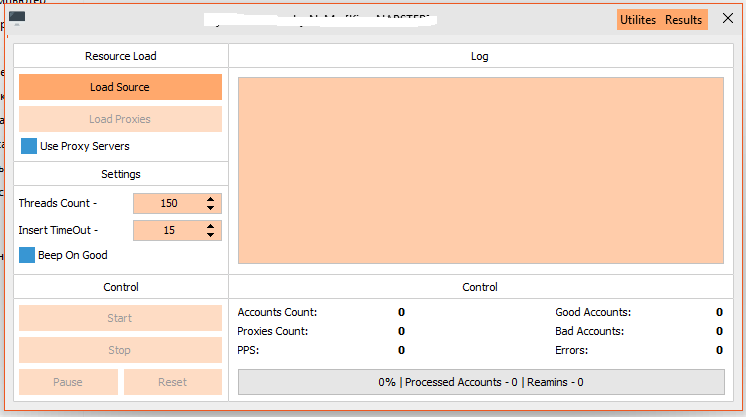The width and height of the screenshot is (746, 417).
Task: Decrease Threads Count with down arrow
Action: [x=210, y=208]
